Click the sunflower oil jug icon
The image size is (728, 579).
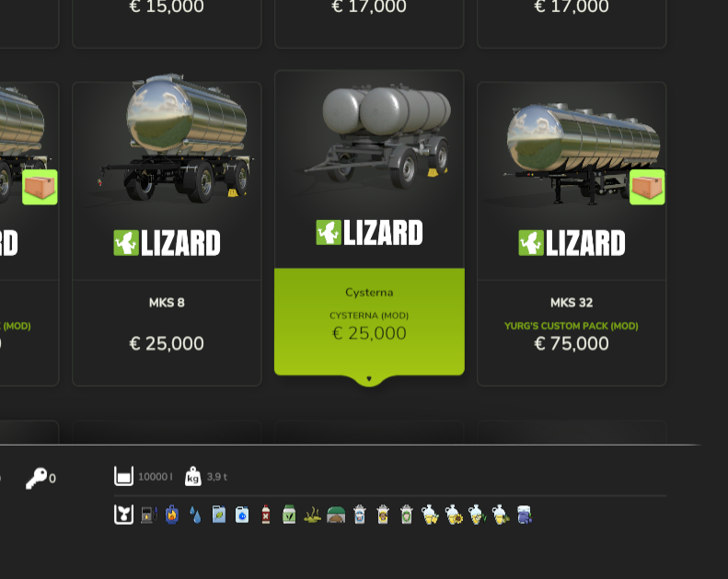454,515
